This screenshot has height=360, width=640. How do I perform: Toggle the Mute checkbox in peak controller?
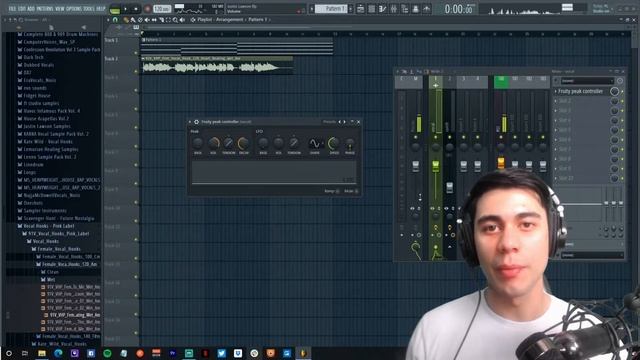[356, 191]
